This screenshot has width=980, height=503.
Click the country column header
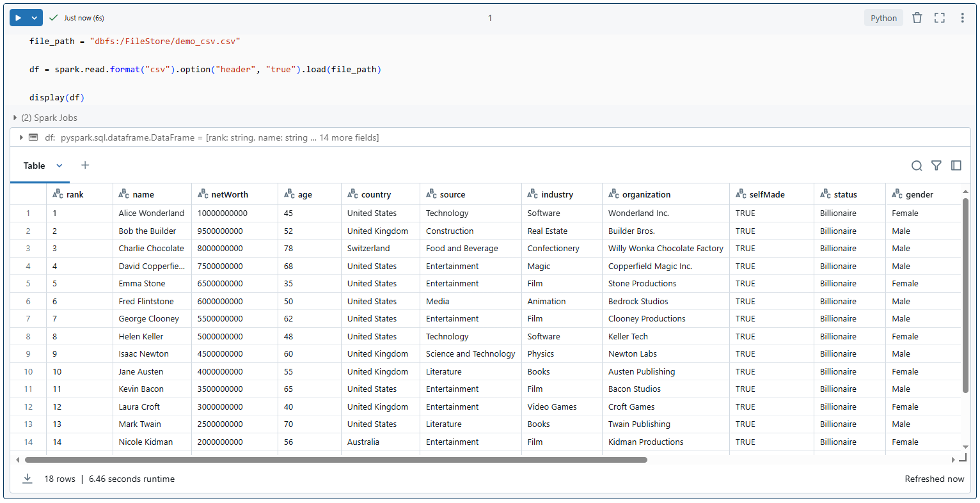(x=381, y=194)
